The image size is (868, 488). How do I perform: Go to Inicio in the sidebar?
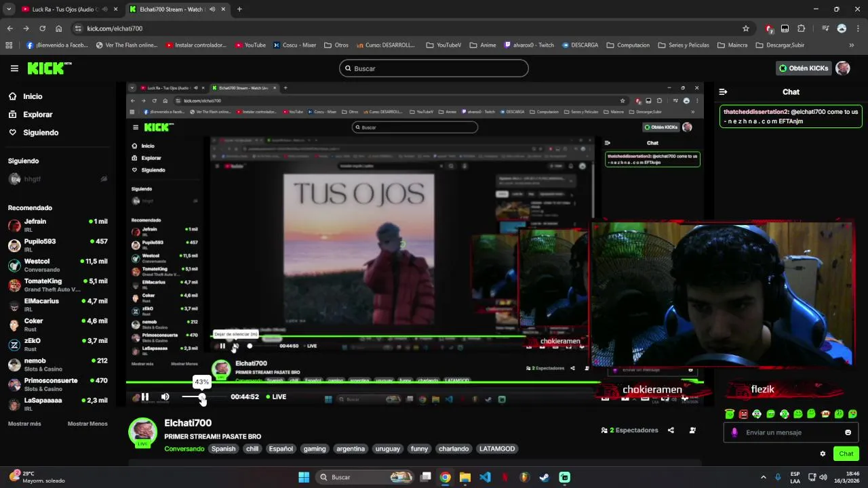point(33,96)
